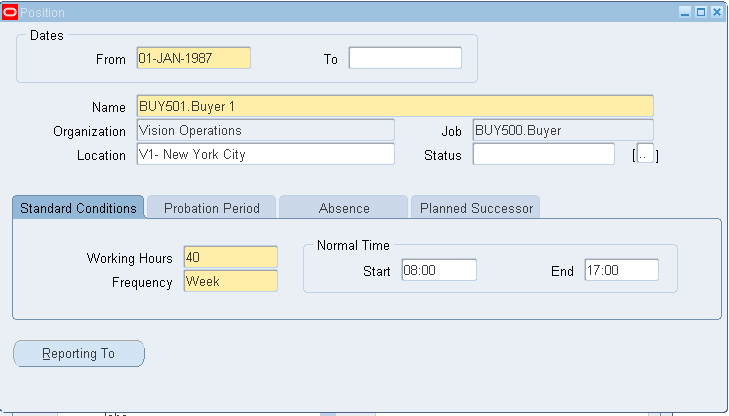
Task: Click the empty To date field
Action: point(405,58)
